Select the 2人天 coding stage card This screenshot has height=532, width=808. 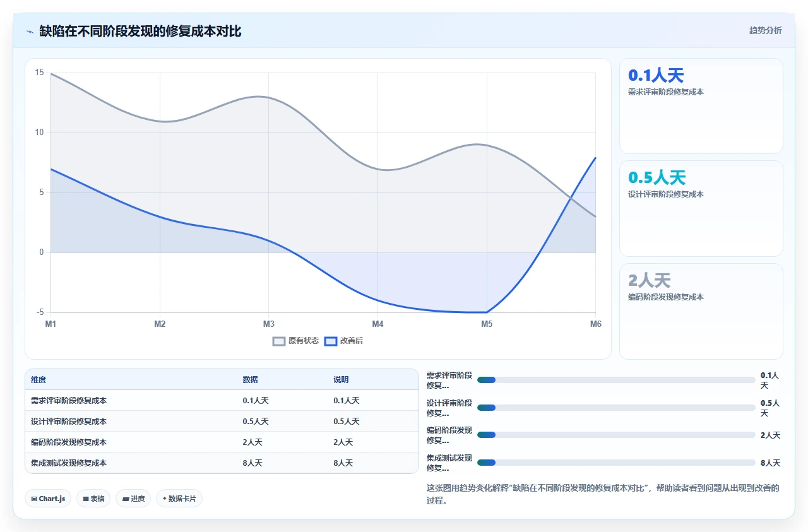pos(701,311)
